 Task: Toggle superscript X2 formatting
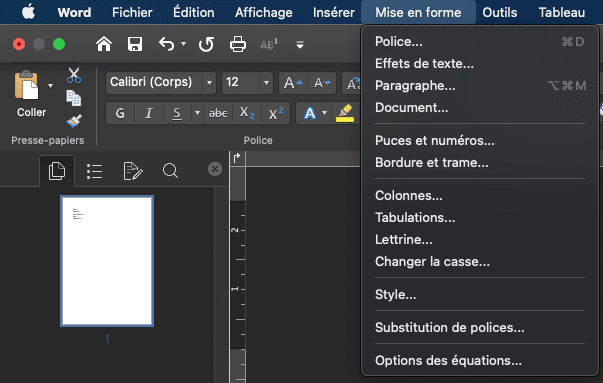(x=276, y=113)
